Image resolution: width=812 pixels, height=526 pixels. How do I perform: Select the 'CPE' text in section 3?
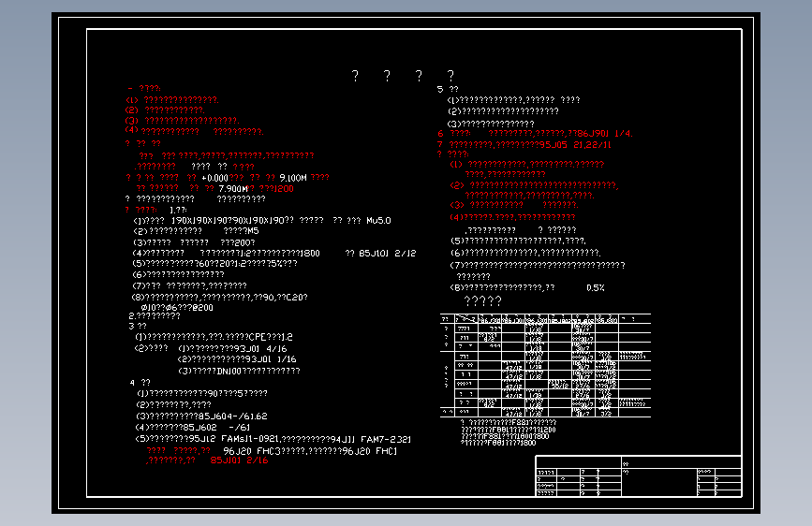[x=257, y=337]
